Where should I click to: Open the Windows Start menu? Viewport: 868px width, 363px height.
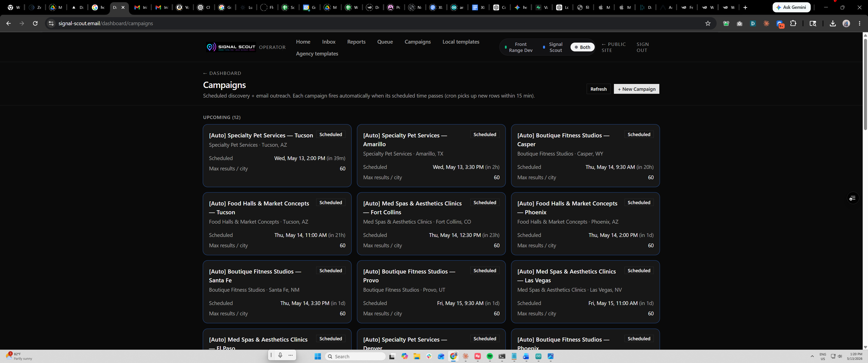pyautogui.click(x=317, y=356)
